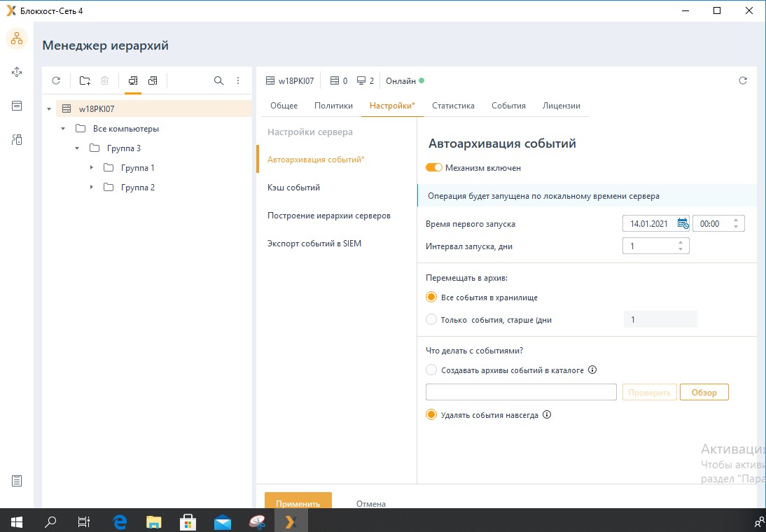Adjust the first launch time stepper
This screenshot has width=766, height=532.
[x=736, y=224]
